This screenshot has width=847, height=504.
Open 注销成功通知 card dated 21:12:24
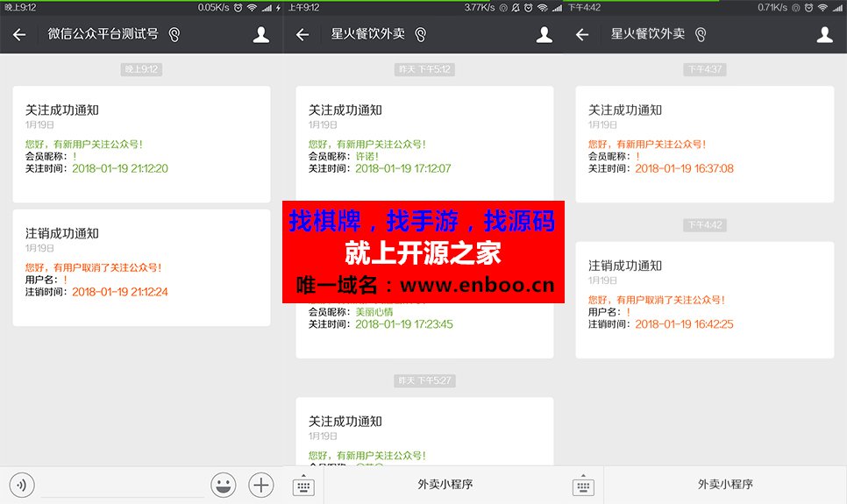pos(141,267)
